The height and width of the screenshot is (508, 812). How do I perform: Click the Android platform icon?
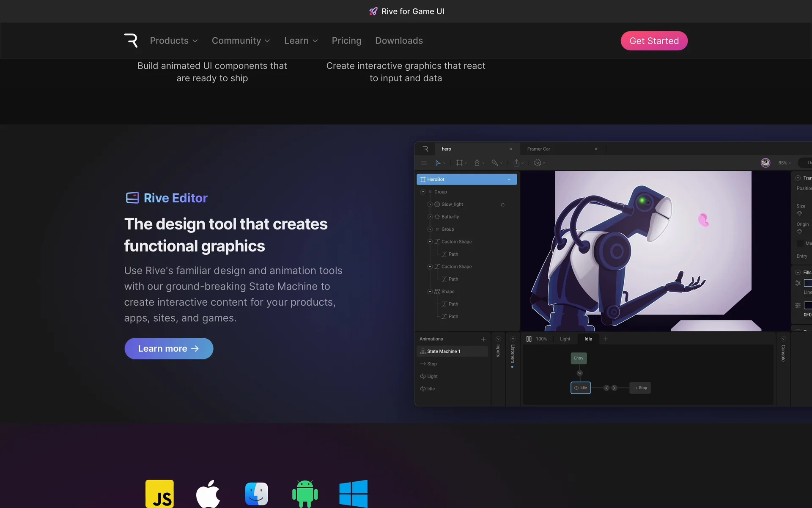click(x=305, y=493)
